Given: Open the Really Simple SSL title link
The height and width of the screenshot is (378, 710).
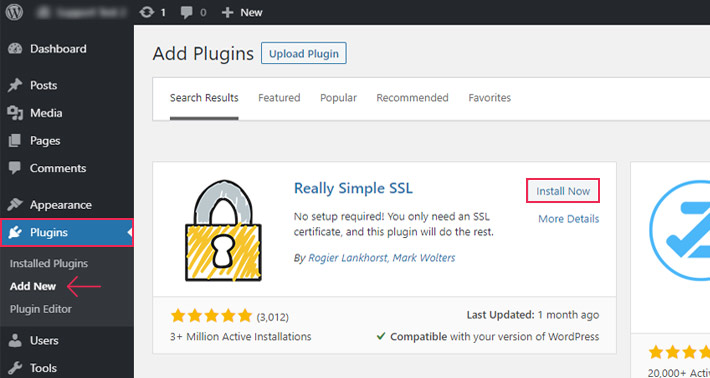Looking at the screenshot, I should click(353, 188).
